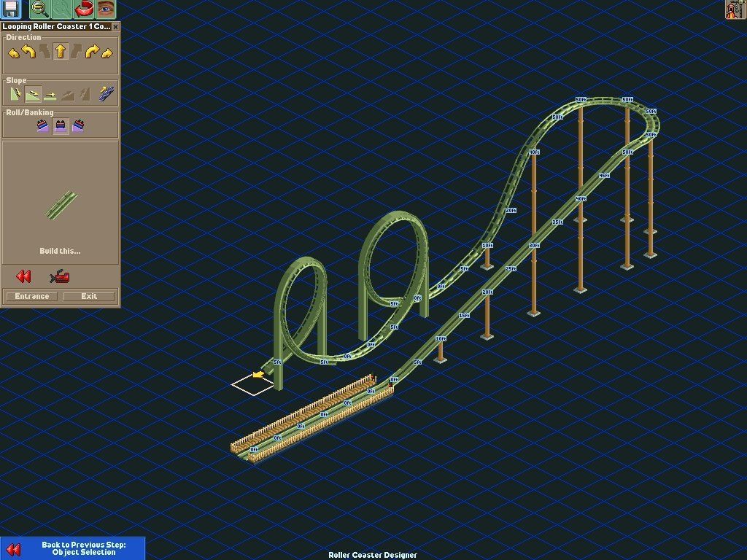
Task: Rotate the view with the red arrow icon
Action: pyautogui.click(x=85, y=9)
